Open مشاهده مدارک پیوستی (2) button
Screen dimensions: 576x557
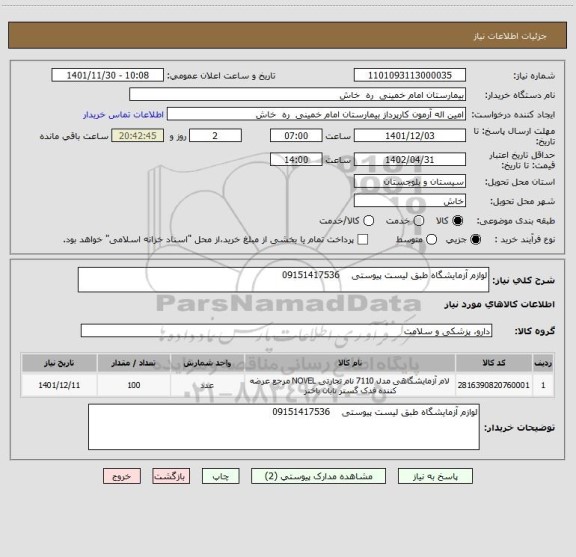pyautogui.click(x=318, y=476)
